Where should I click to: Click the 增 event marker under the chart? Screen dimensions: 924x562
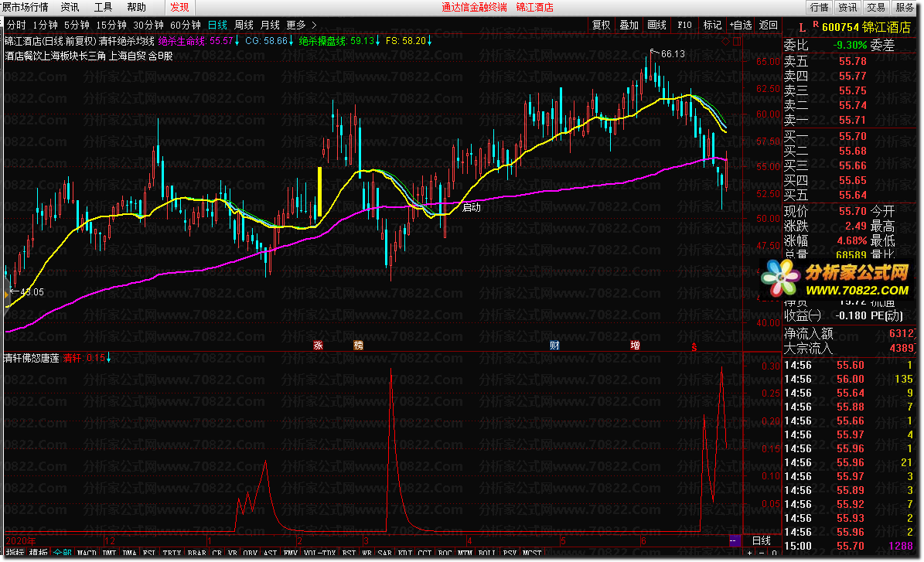pyautogui.click(x=636, y=346)
